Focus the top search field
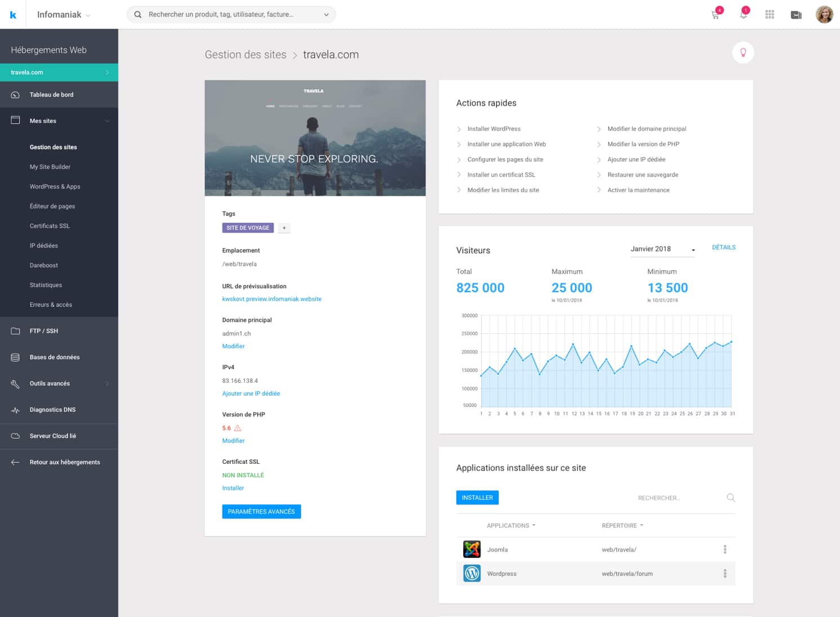 click(x=231, y=15)
